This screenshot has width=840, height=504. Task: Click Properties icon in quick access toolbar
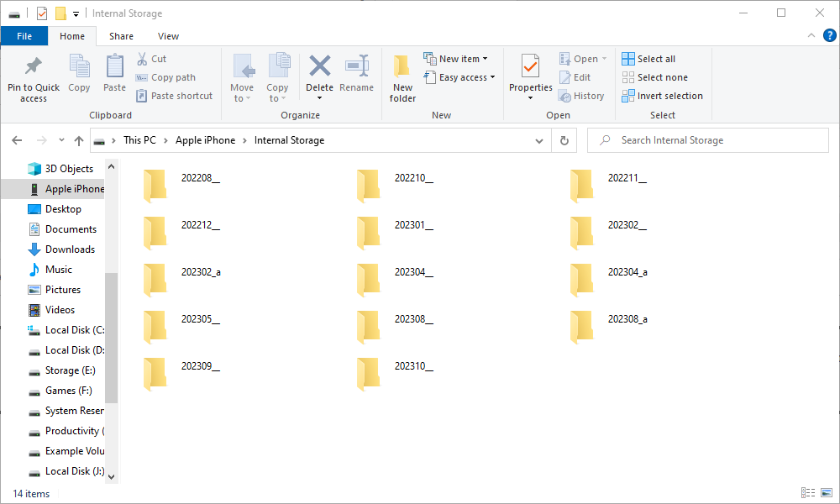[42, 13]
